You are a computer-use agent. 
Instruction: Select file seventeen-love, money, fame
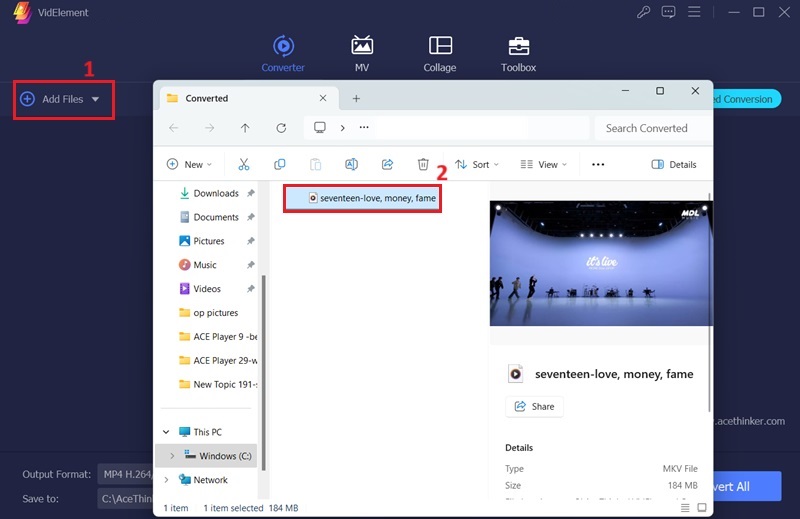coord(363,198)
